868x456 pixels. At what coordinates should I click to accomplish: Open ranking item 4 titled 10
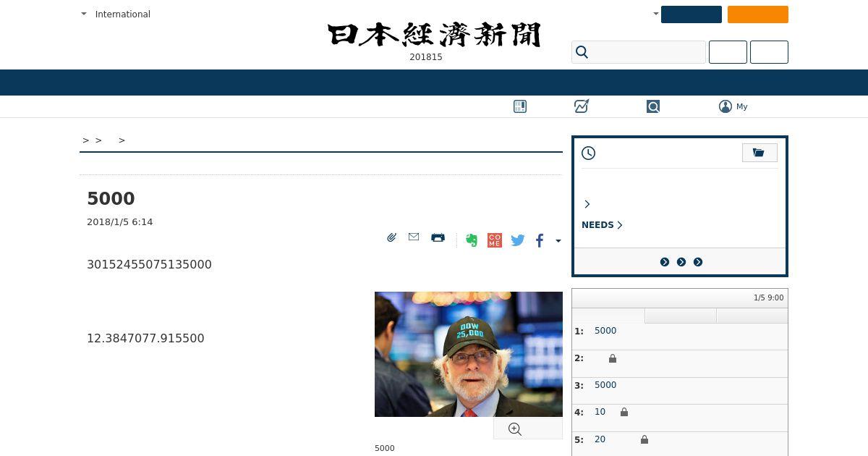point(600,412)
